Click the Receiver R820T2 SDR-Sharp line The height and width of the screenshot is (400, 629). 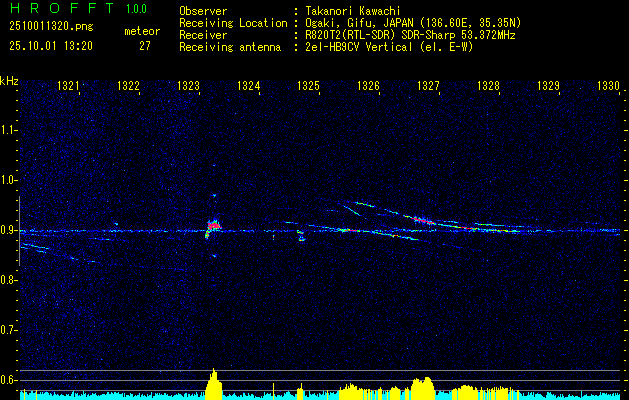point(410,35)
